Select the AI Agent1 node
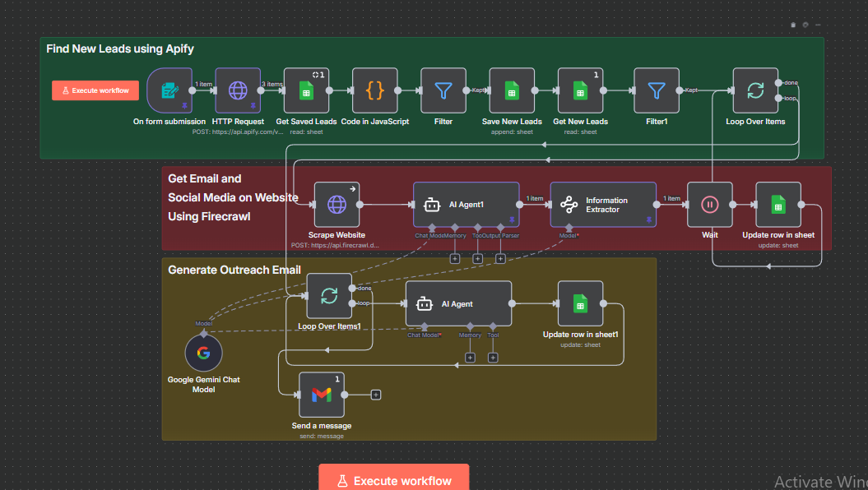Viewport: 868px width, 490px height. tap(466, 204)
